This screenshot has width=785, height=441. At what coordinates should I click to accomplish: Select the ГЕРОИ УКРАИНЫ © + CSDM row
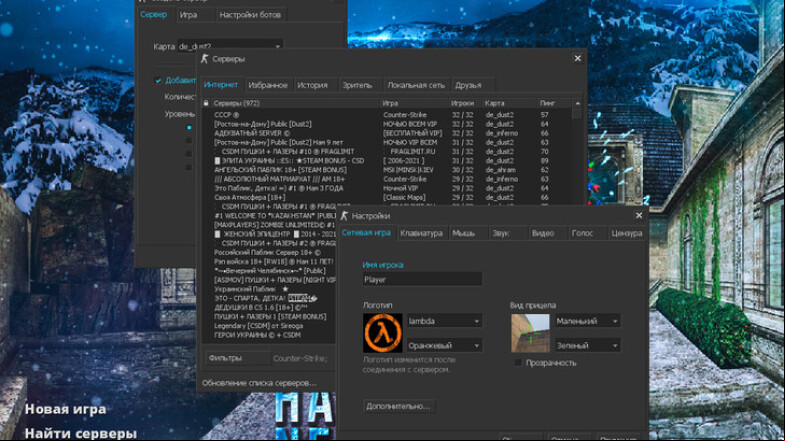269,335
